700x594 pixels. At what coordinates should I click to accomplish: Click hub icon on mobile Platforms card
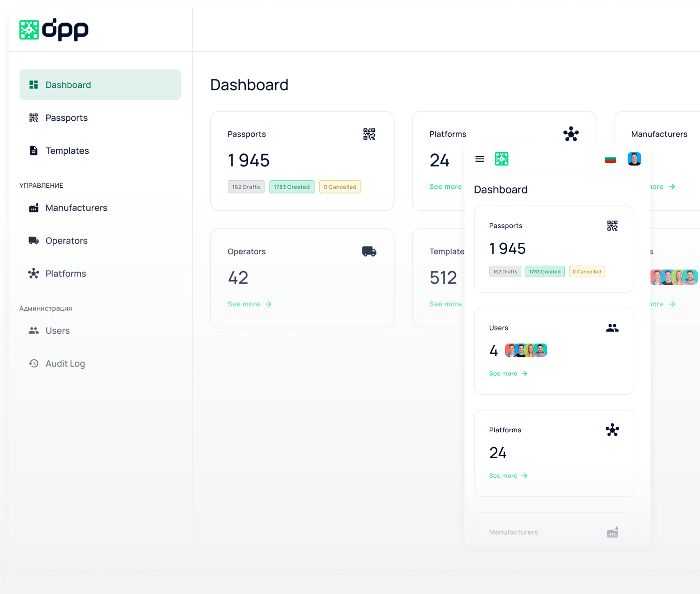point(612,430)
